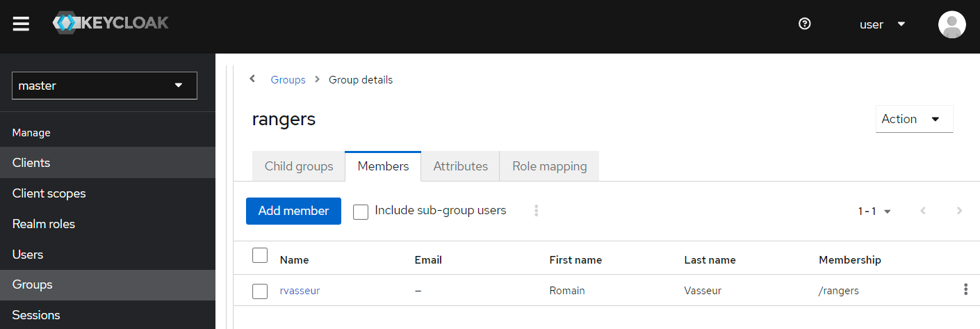Click the Romain first name cell

pyautogui.click(x=567, y=291)
